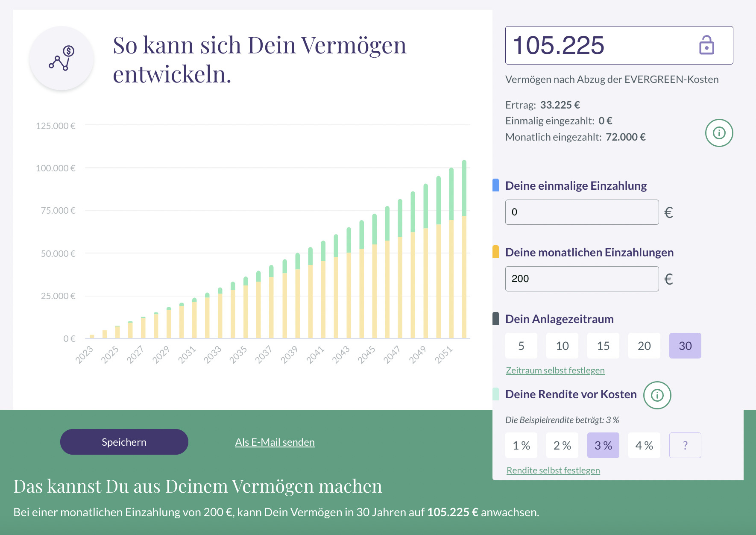Open Als E-Mail senden link

[x=275, y=442]
